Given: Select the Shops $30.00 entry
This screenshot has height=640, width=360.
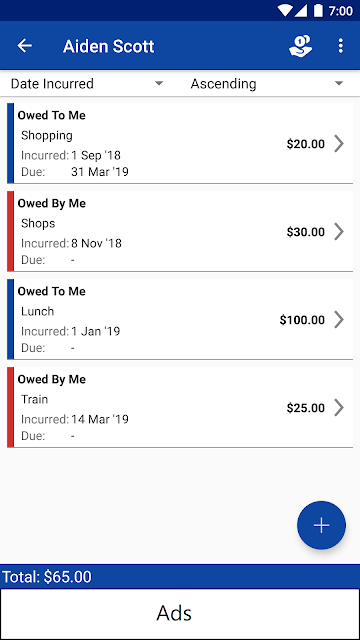Looking at the screenshot, I should click(x=180, y=231).
